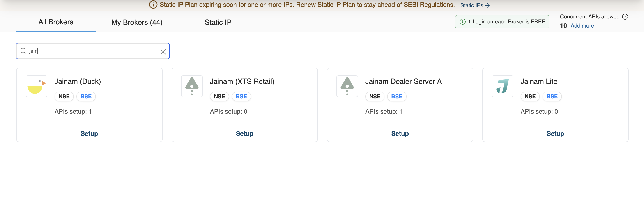Clear the broker search with X icon
Screen dimensions: 644x207
(x=163, y=52)
